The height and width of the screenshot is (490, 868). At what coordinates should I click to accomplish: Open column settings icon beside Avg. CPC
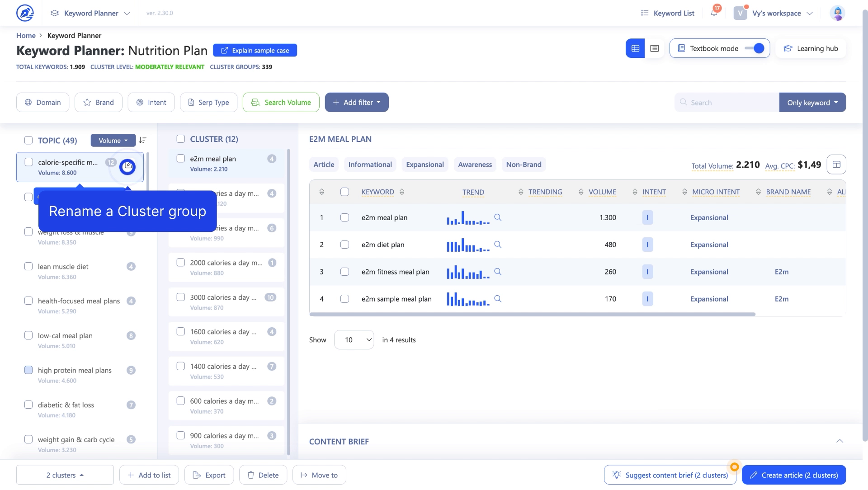pos(836,165)
